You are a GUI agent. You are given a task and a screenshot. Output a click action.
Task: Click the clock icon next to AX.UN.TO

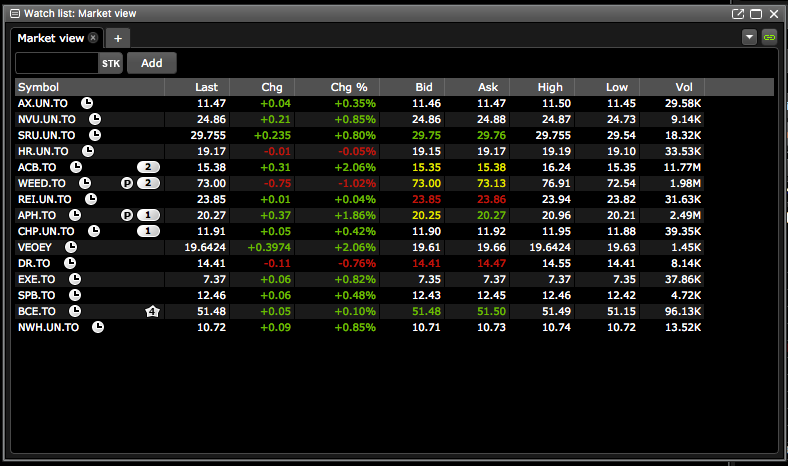pos(87,103)
